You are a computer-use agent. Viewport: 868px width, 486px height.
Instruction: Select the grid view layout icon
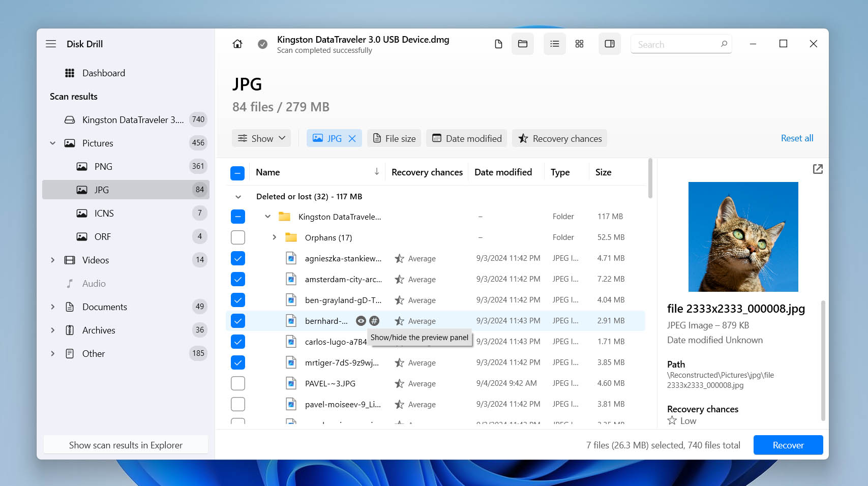pyautogui.click(x=579, y=44)
